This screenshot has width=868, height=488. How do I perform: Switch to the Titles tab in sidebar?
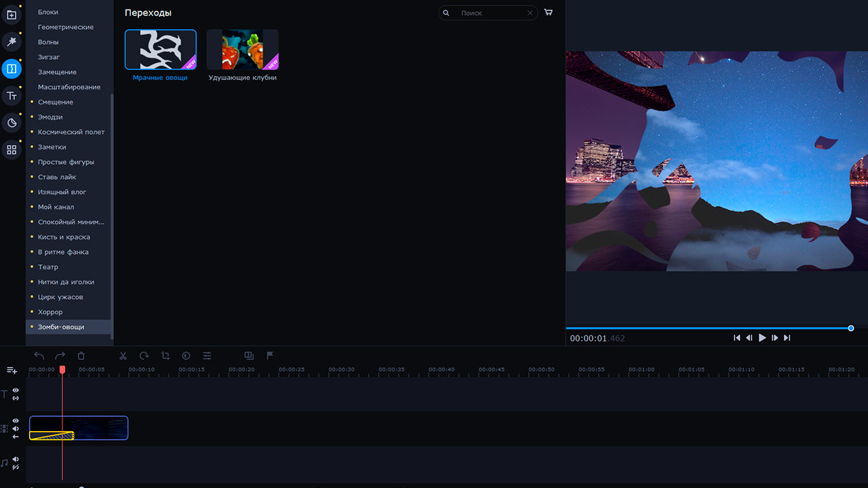(x=12, y=96)
